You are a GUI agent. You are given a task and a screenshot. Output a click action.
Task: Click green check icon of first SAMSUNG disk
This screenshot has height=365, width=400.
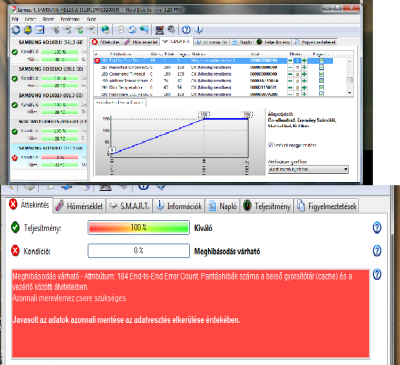point(14,52)
